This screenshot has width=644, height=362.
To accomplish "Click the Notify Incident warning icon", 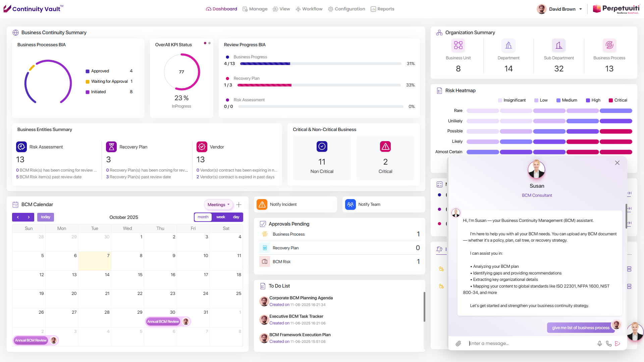I will point(262,204).
